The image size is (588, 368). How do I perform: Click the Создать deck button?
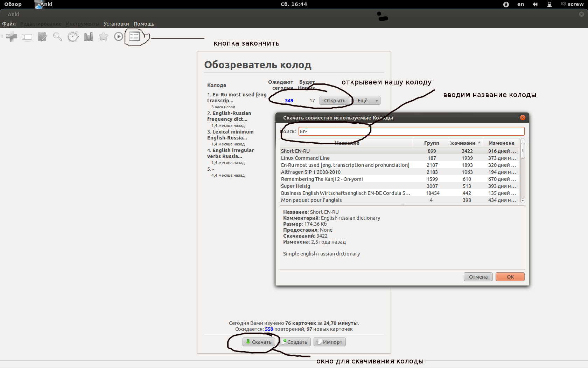(x=295, y=342)
